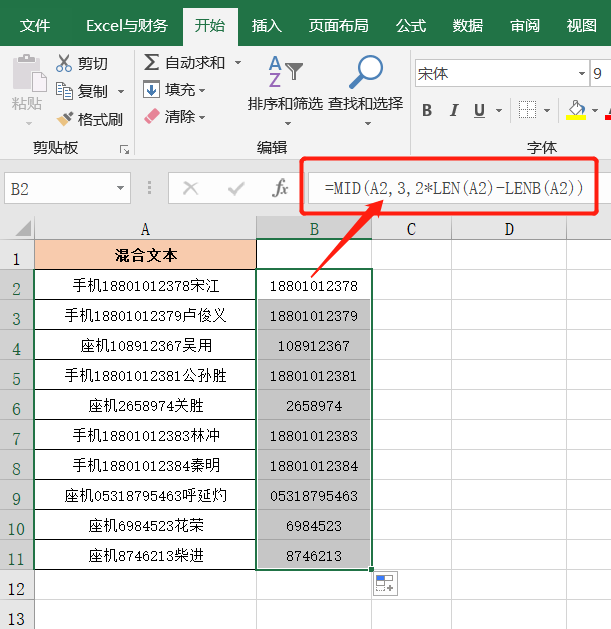This screenshot has height=629, width=611.
Task: Switch to the 公式 tab
Action: point(410,26)
